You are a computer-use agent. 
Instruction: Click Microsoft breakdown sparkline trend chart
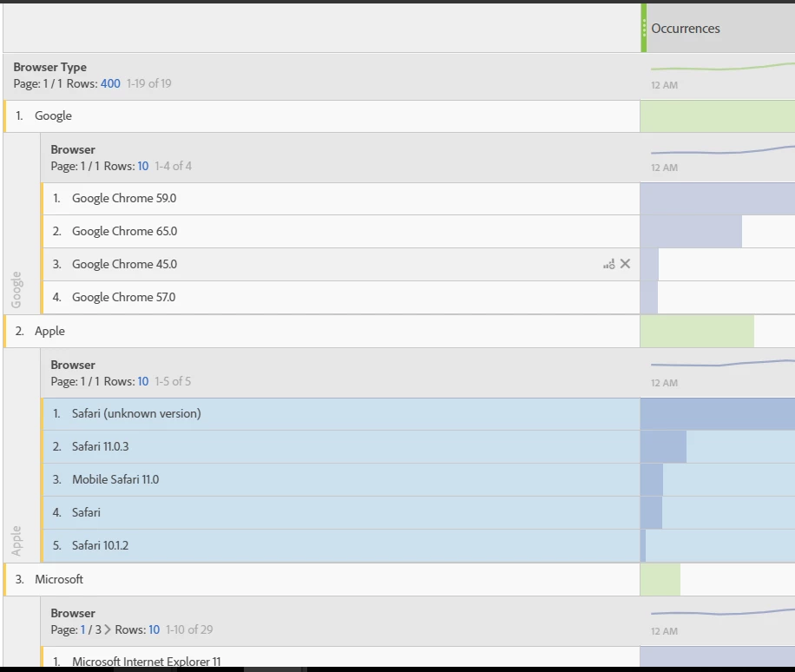point(722,612)
